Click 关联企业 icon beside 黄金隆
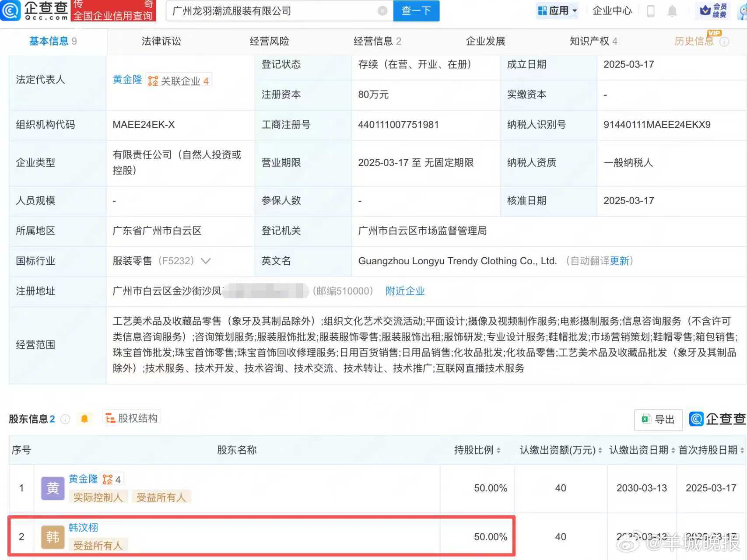The image size is (747, 560). 152,80
